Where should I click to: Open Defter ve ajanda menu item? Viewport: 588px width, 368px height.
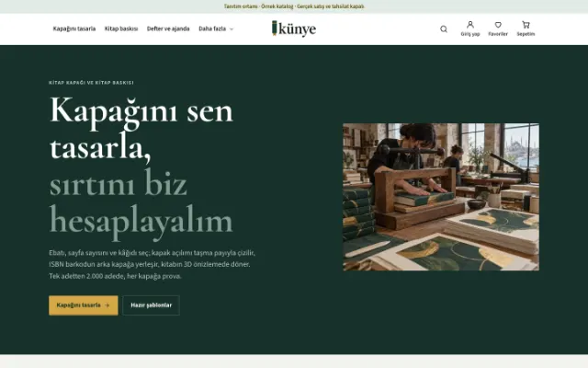(x=168, y=29)
